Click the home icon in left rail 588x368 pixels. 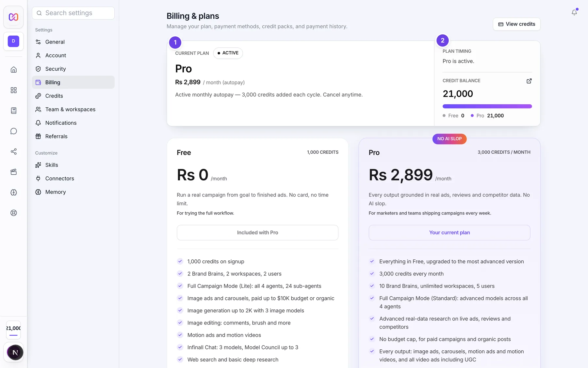pyautogui.click(x=13, y=70)
